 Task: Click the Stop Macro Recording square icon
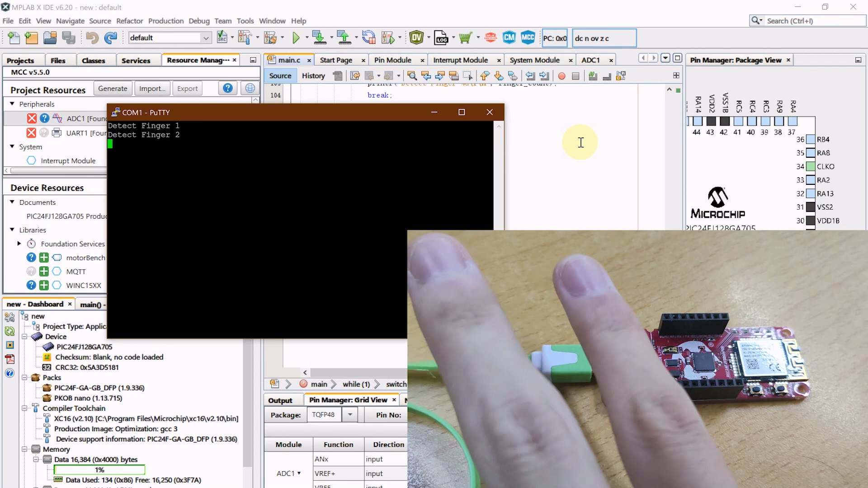tap(576, 76)
